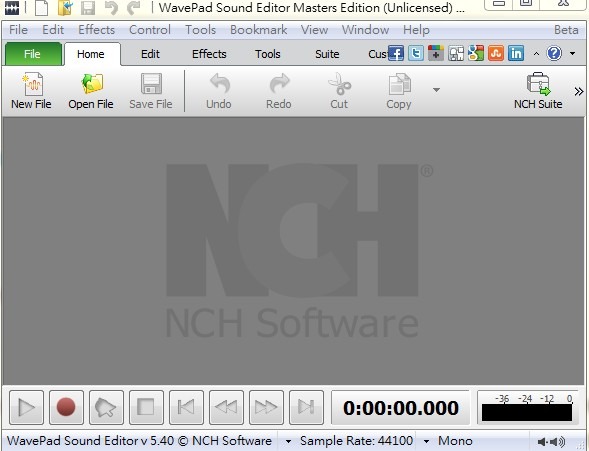Open the Window menu
Image resolution: width=589 pixels, height=451 pixels.
point(365,30)
